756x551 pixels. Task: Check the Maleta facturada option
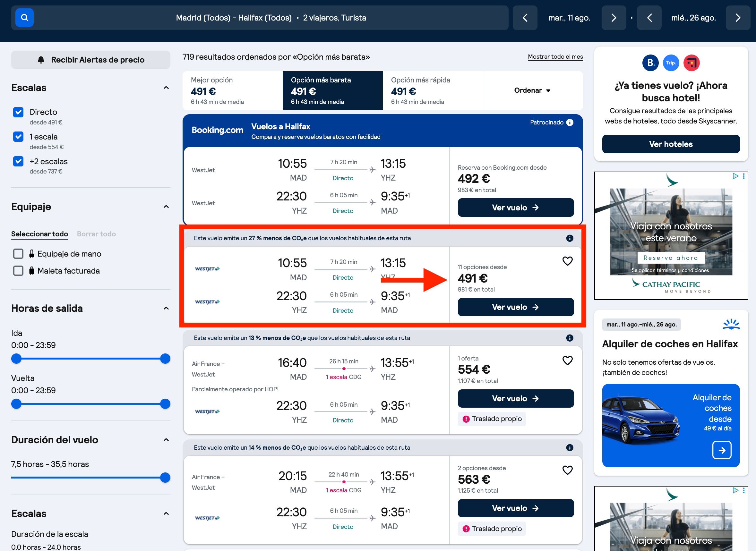[x=18, y=271]
